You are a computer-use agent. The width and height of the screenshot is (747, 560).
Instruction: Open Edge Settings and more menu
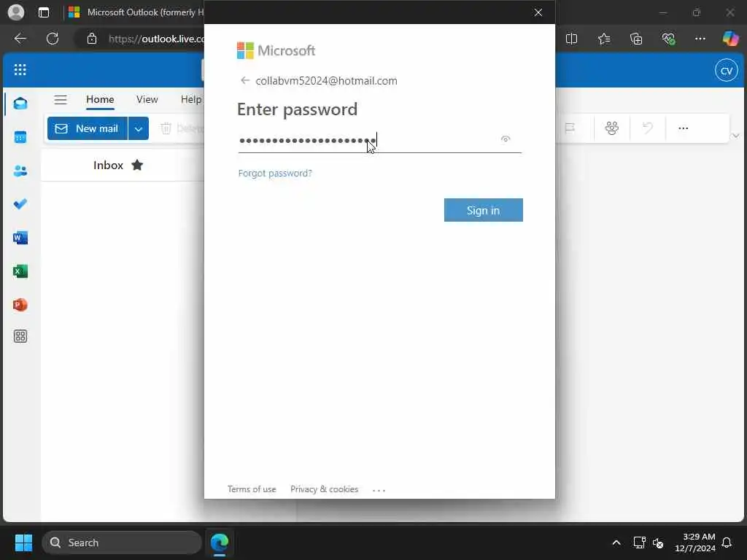click(x=700, y=39)
